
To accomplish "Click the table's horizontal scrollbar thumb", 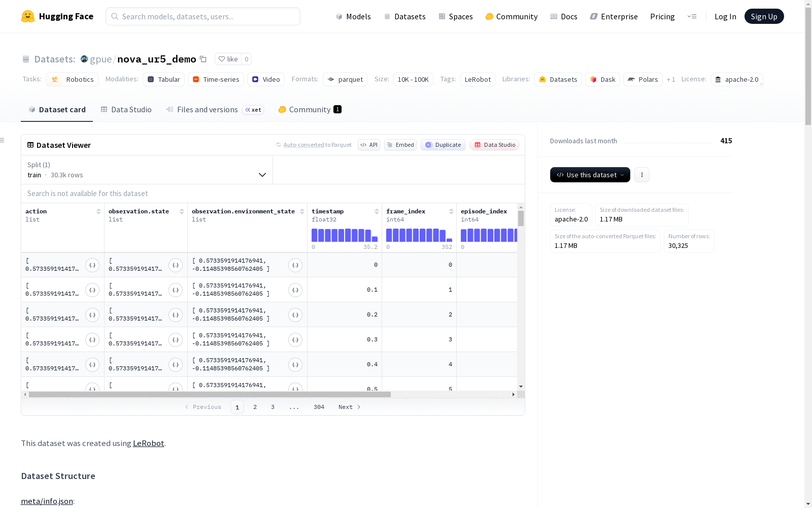I will click(x=210, y=394).
